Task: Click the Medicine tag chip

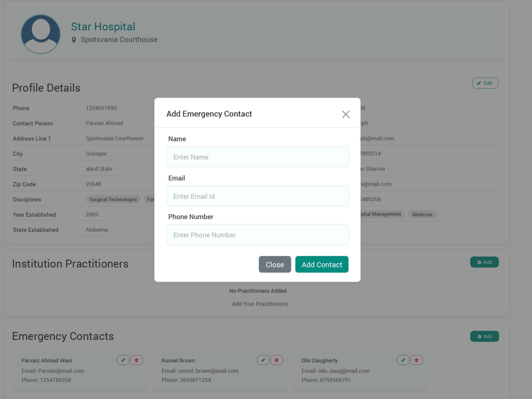Action: pyautogui.click(x=422, y=214)
